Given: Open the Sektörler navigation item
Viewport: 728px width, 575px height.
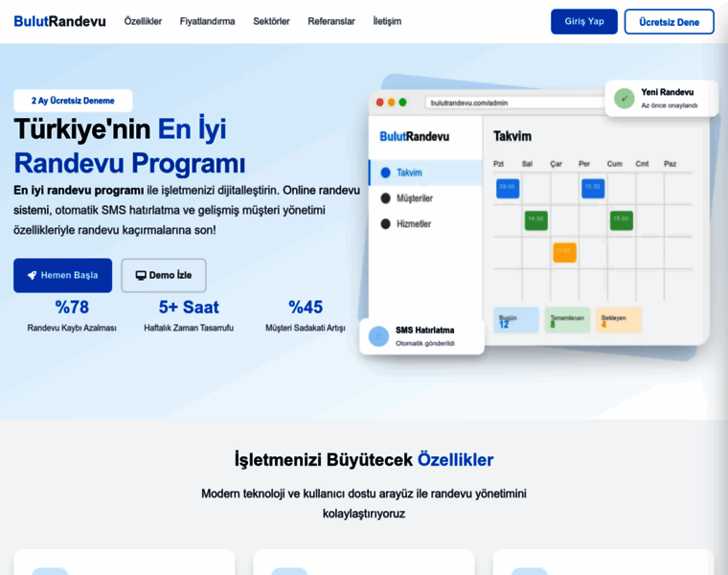Looking at the screenshot, I should click(271, 21).
